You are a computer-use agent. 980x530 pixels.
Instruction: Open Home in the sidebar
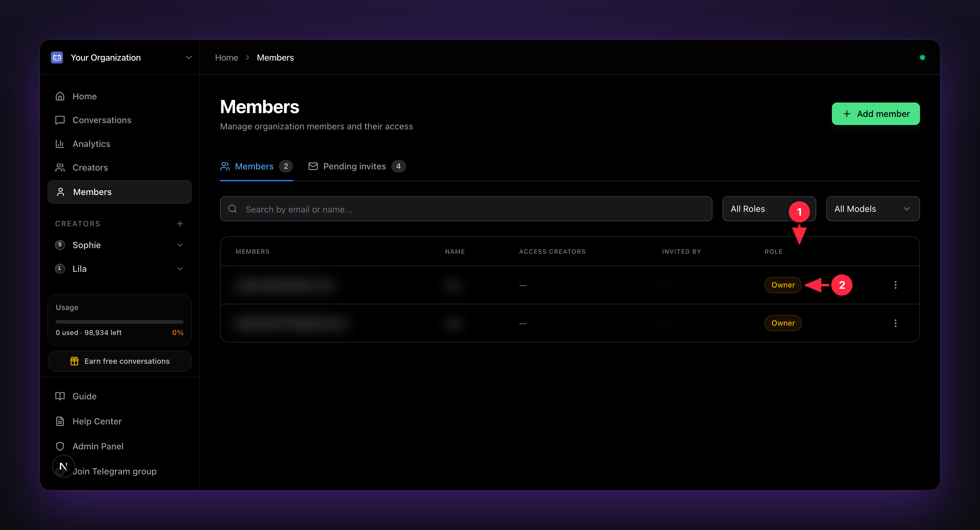[x=119, y=96]
